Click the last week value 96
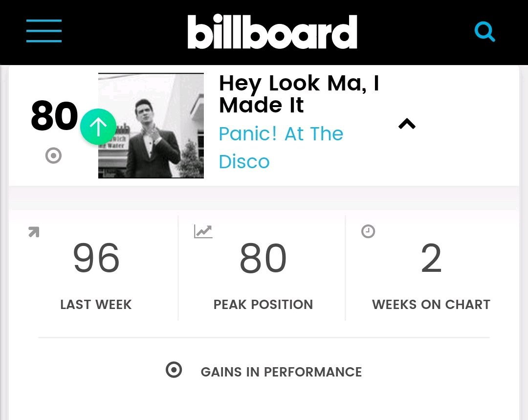The image size is (528, 420). (x=96, y=258)
